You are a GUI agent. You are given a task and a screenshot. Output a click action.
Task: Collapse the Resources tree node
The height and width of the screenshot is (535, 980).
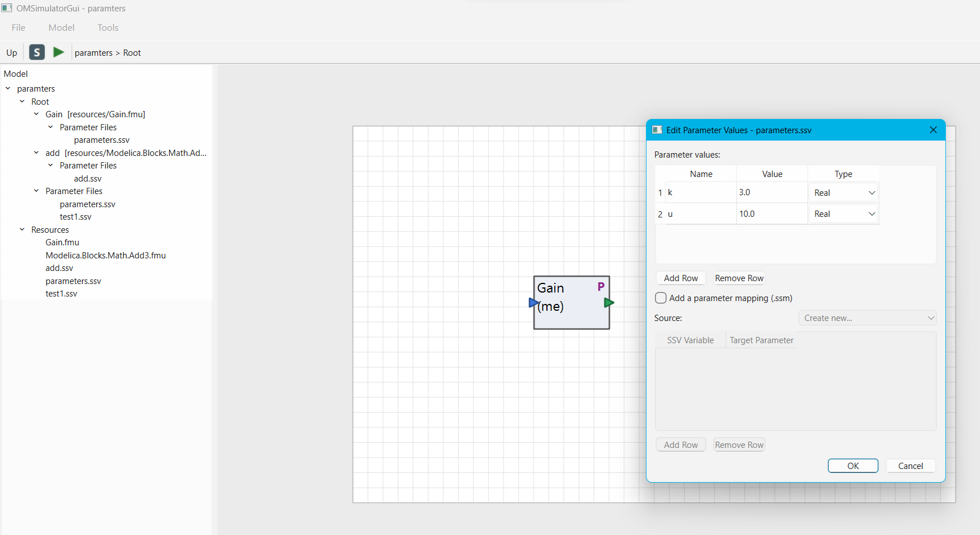click(x=22, y=229)
